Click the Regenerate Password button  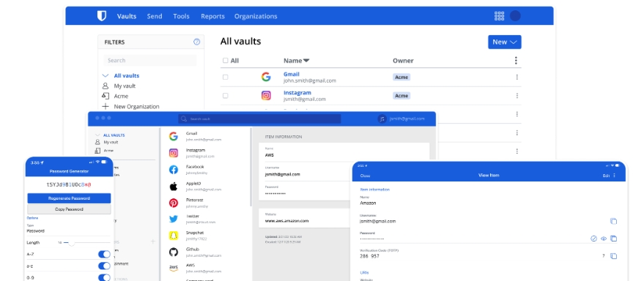pyautogui.click(x=69, y=198)
